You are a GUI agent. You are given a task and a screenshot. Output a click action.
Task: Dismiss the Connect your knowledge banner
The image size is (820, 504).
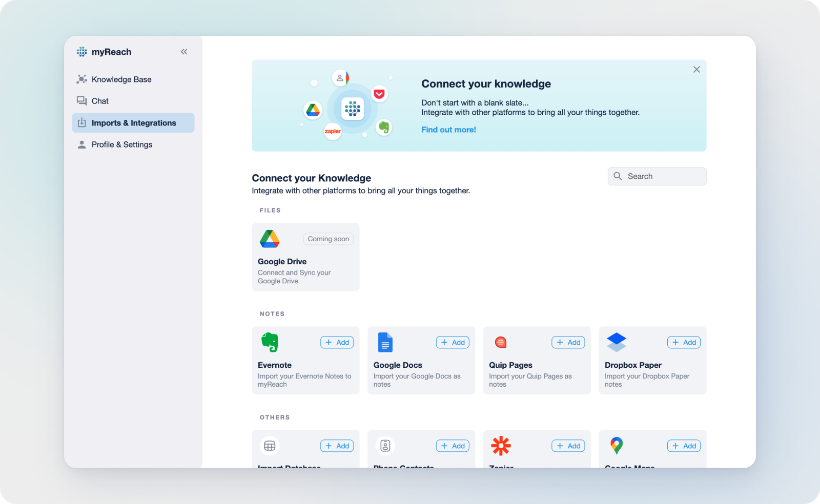click(x=696, y=69)
